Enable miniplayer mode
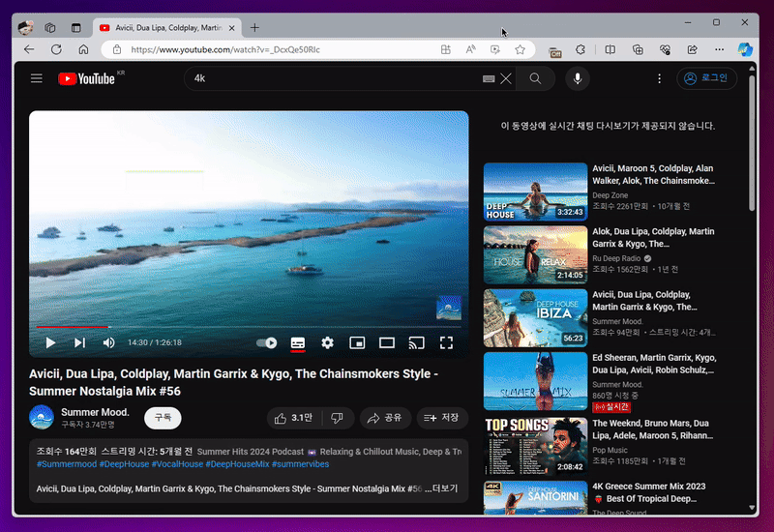This screenshot has width=774, height=532. click(x=357, y=342)
